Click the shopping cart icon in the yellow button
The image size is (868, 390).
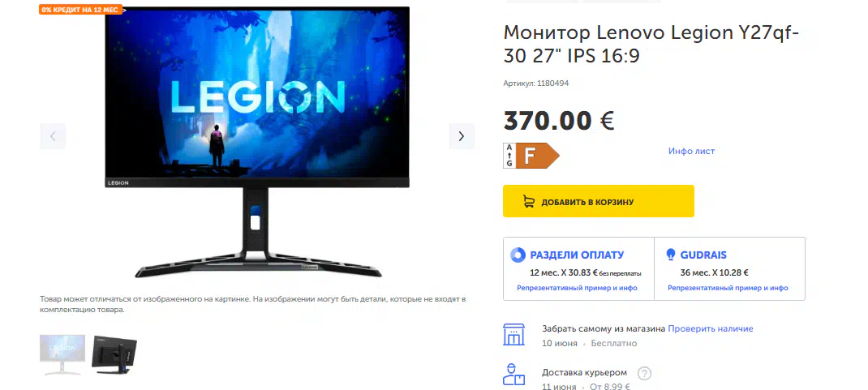pos(529,201)
